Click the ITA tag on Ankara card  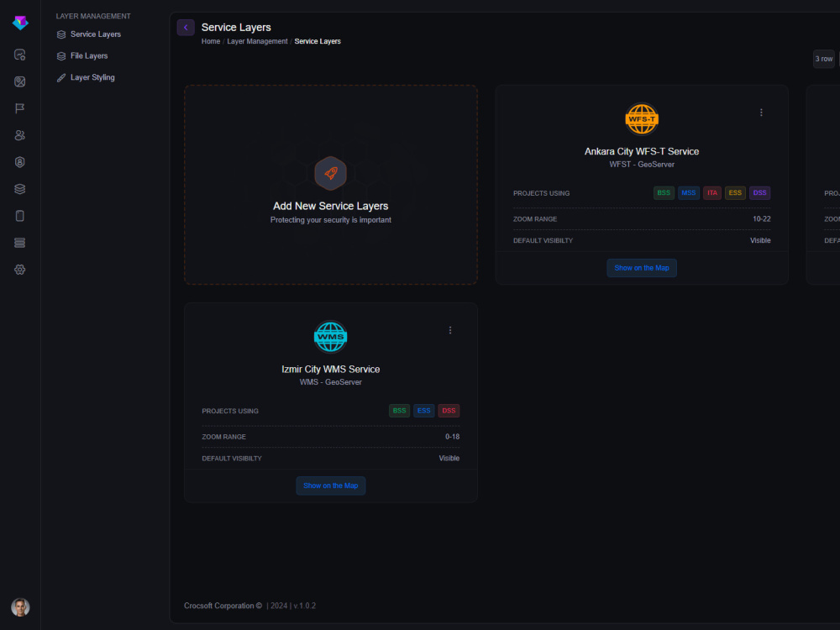(x=712, y=193)
